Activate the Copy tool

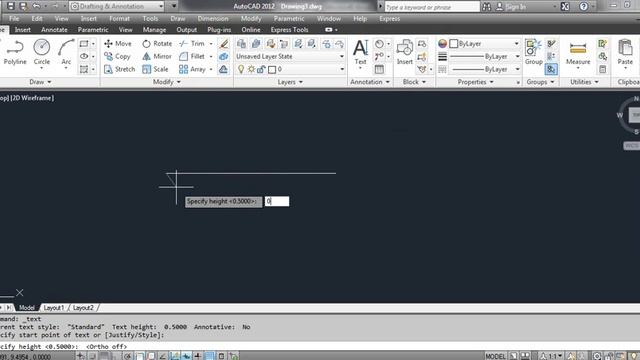click(x=117, y=56)
